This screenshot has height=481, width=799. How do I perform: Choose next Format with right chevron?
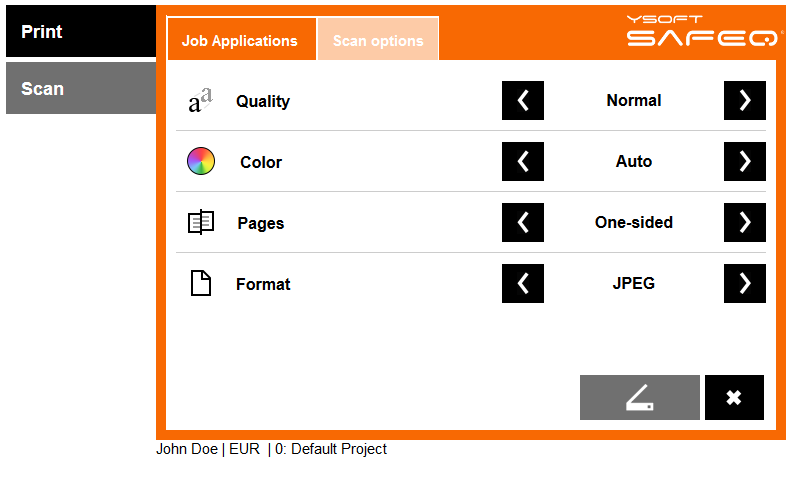[744, 283]
